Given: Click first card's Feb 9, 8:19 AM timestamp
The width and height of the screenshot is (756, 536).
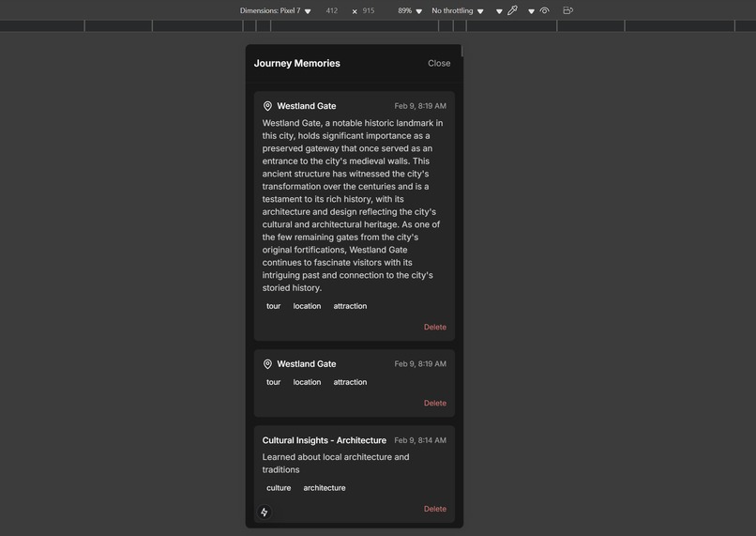Looking at the screenshot, I should (x=420, y=106).
